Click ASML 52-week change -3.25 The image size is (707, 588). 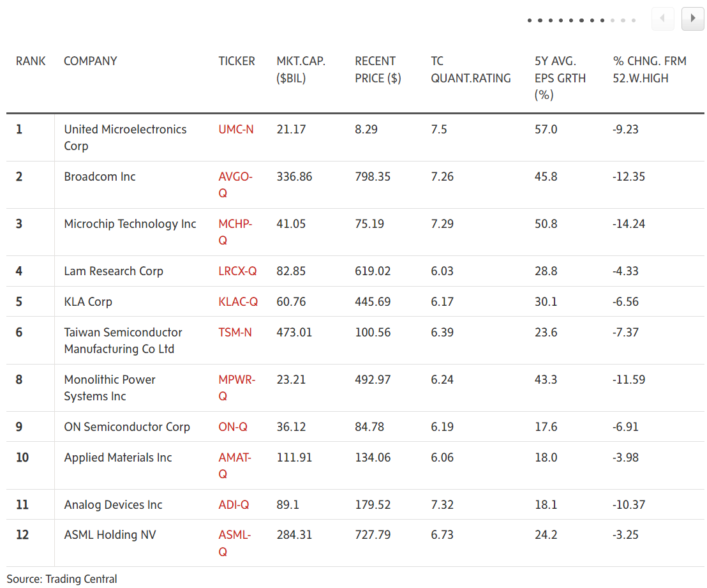(x=625, y=535)
